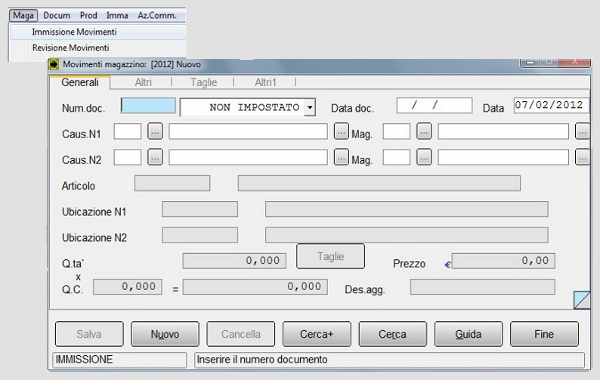Click the Ubicazione N1 description field
Screen dimensions: 600x380
coord(406,209)
